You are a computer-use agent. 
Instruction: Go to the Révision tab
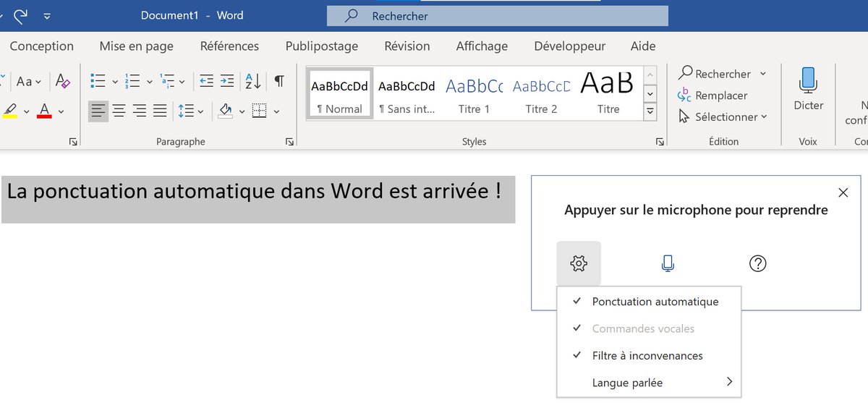pos(407,46)
